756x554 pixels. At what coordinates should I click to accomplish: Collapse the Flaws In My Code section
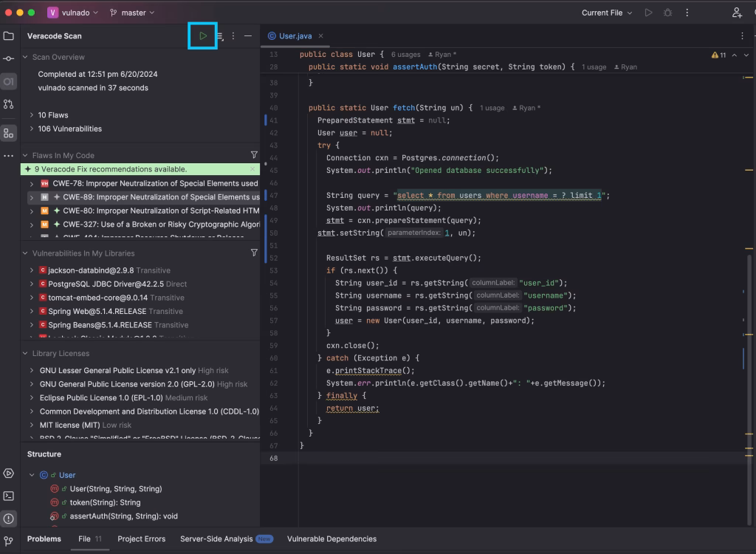pos(25,155)
